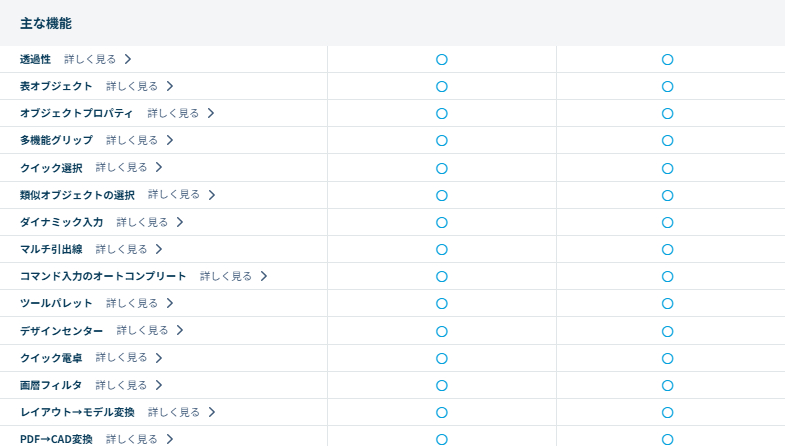The height and width of the screenshot is (446, 785).
Task: Expand details arrow for 類似オブジェクトの選択
Action: tap(212, 195)
